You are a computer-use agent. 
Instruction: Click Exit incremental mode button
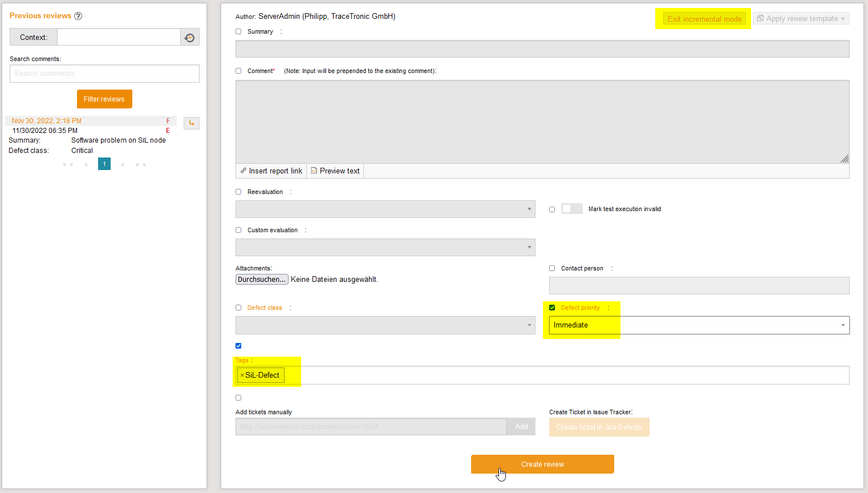coord(704,19)
